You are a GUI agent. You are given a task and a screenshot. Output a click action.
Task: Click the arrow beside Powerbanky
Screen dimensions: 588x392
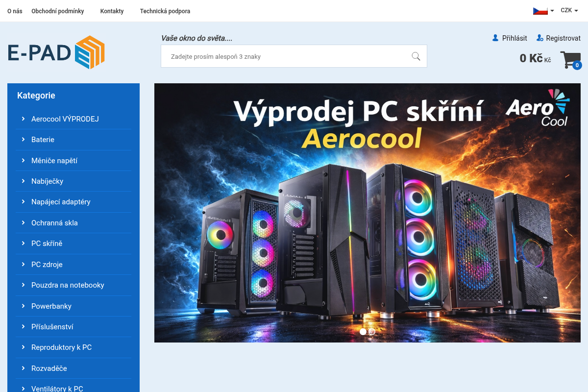(x=23, y=306)
